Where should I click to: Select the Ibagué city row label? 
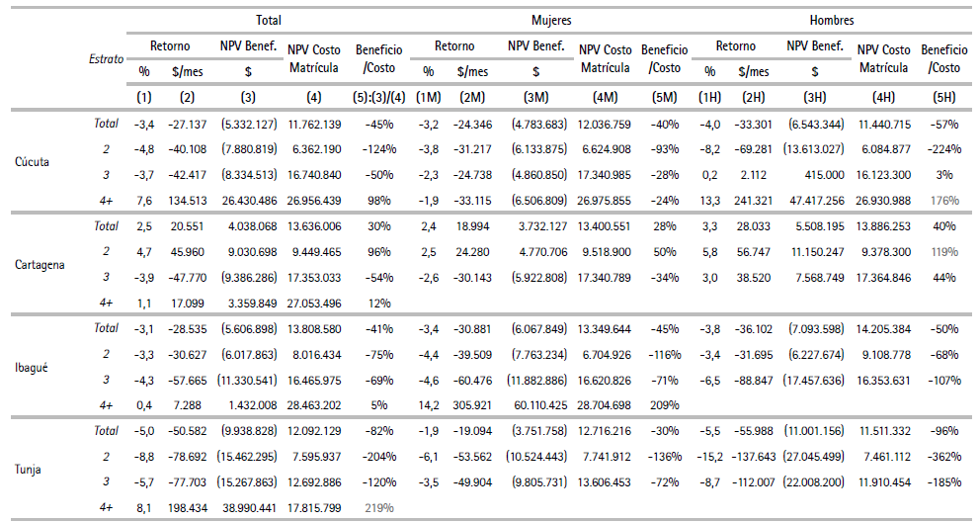(36, 367)
